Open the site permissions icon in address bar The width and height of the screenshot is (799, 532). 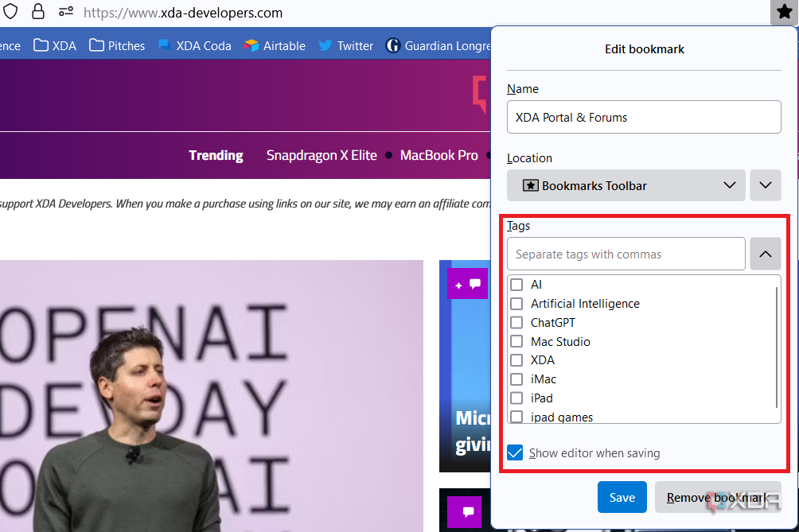tap(66, 11)
